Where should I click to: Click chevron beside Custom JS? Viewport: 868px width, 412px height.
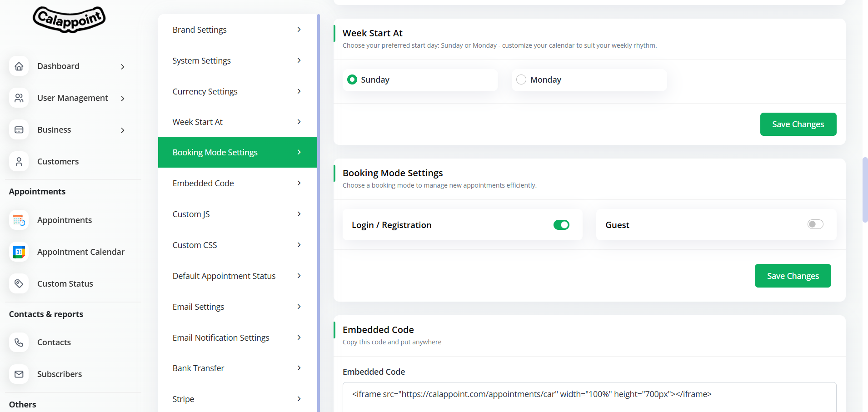(299, 214)
